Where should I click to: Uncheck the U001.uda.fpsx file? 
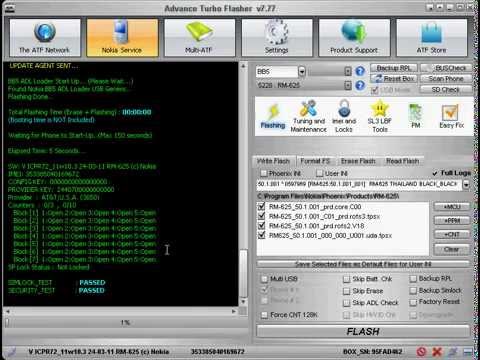pos(262,235)
